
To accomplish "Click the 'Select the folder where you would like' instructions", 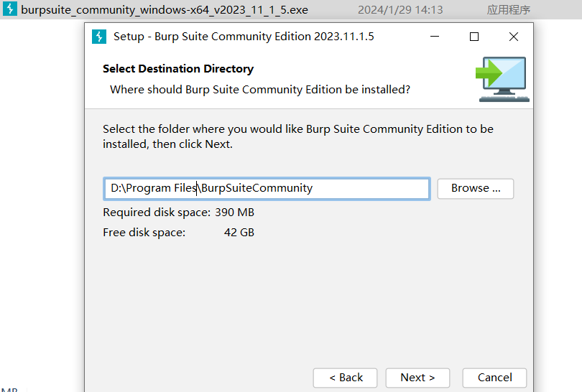I will click(x=298, y=136).
